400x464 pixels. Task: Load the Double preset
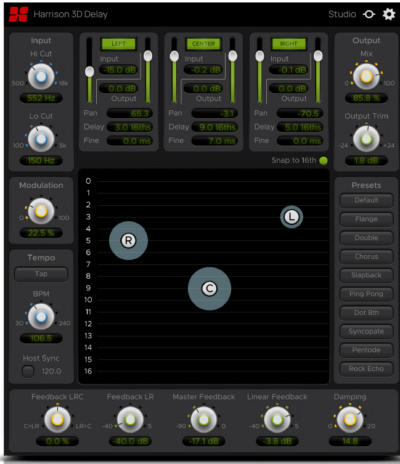(366, 238)
